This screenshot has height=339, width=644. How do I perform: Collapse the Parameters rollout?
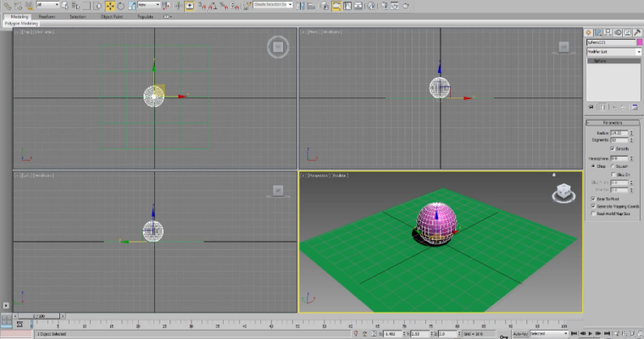(613, 122)
